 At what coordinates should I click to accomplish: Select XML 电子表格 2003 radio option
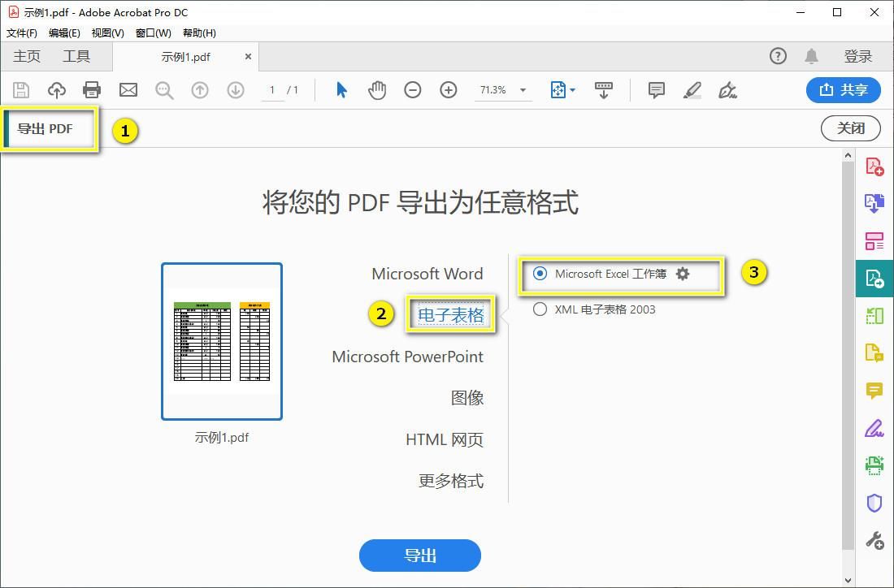pos(540,309)
